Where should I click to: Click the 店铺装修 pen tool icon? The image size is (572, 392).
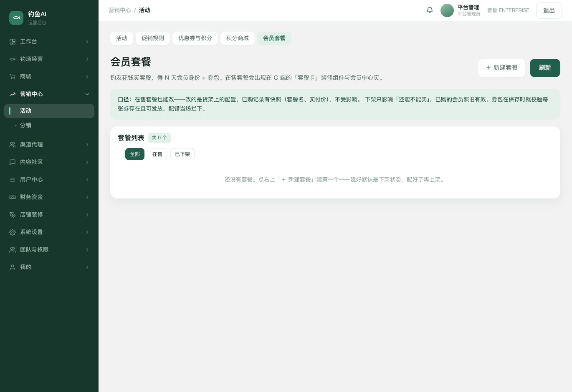tap(13, 215)
